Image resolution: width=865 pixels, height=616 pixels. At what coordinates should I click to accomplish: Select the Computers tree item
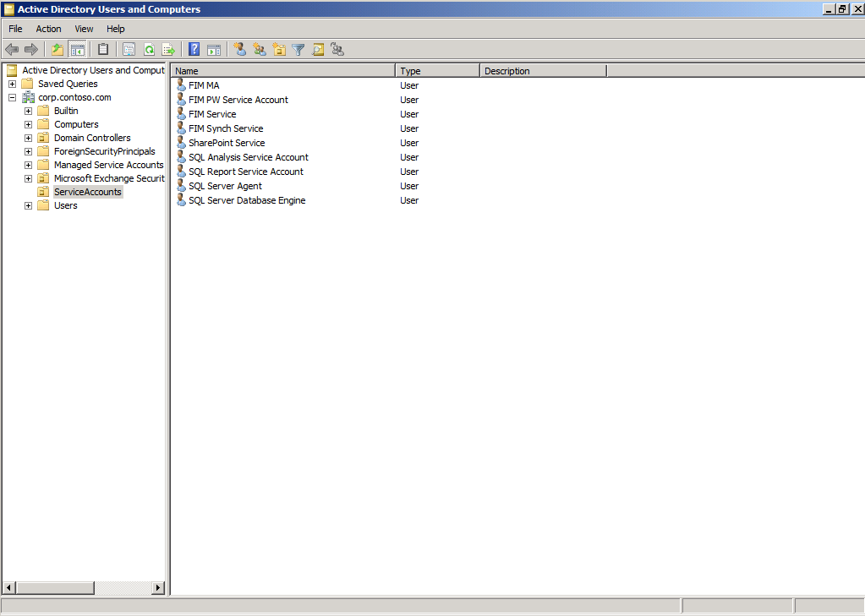click(76, 124)
